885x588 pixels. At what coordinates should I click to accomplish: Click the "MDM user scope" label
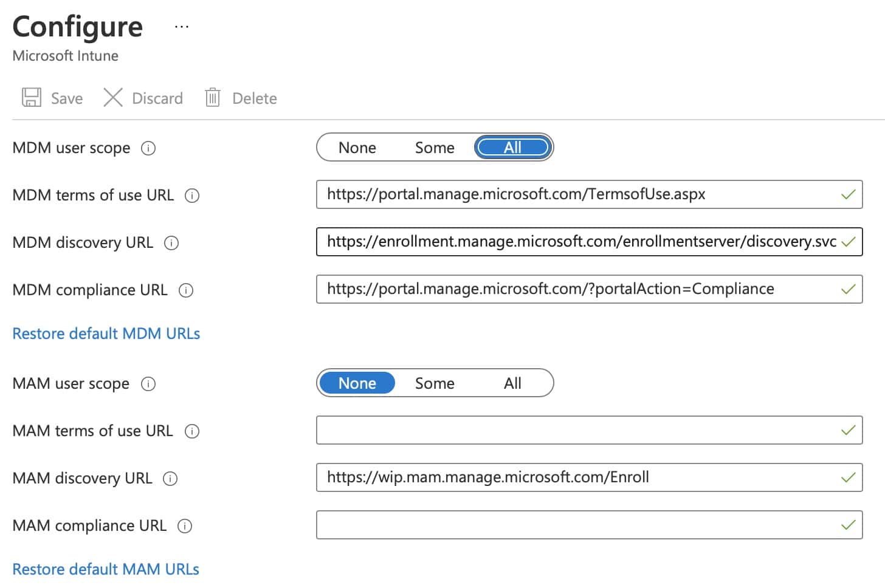point(72,148)
